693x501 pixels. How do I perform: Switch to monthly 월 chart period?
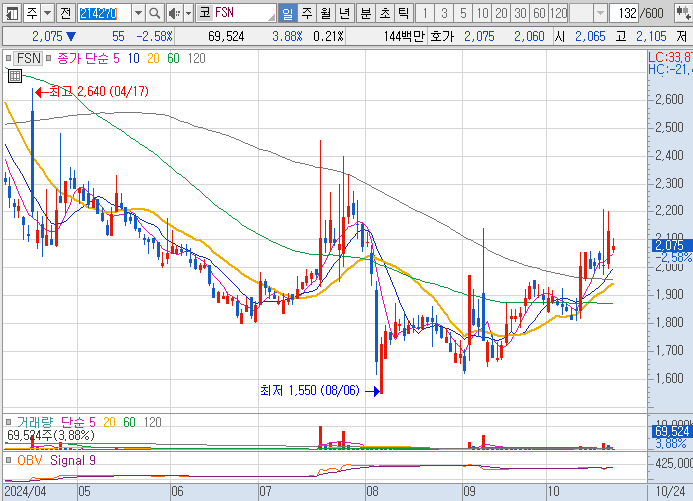click(x=325, y=13)
